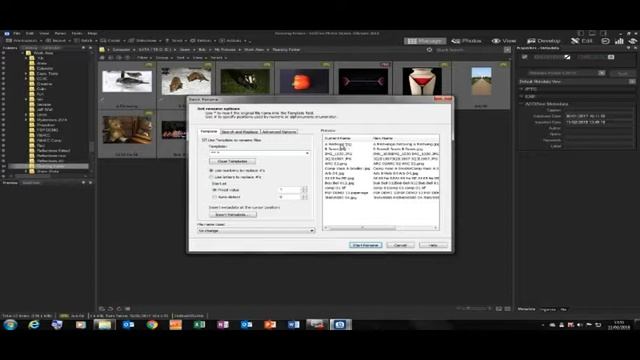
Task: Open the dashboard statistics bar-chart icon
Action: click(x=619, y=41)
